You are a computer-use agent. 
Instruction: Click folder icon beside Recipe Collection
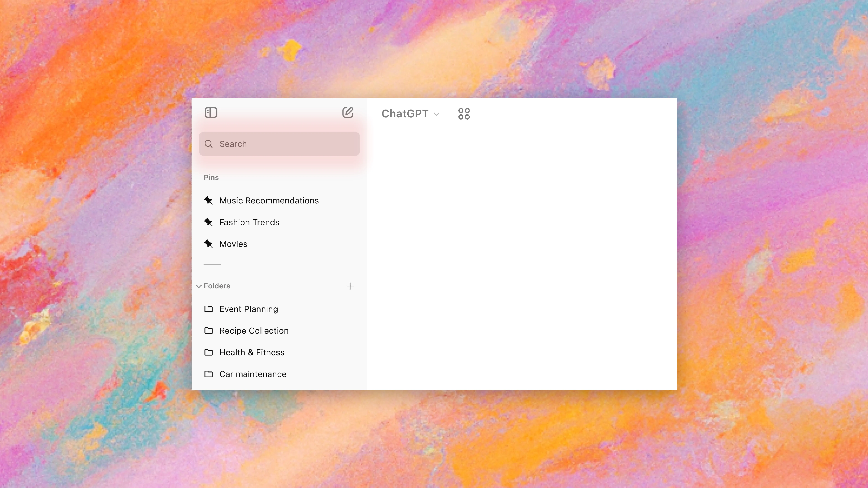click(209, 331)
